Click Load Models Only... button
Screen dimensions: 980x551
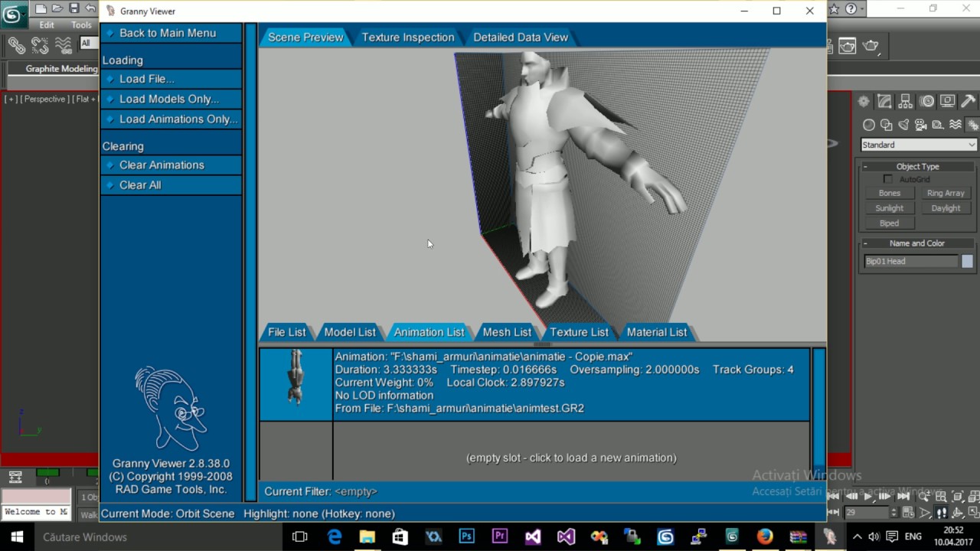pyautogui.click(x=171, y=99)
